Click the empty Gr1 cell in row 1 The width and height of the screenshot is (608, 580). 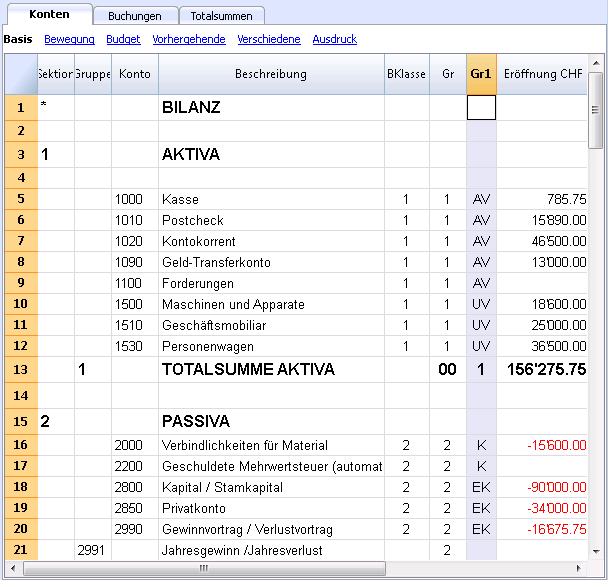coord(481,108)
